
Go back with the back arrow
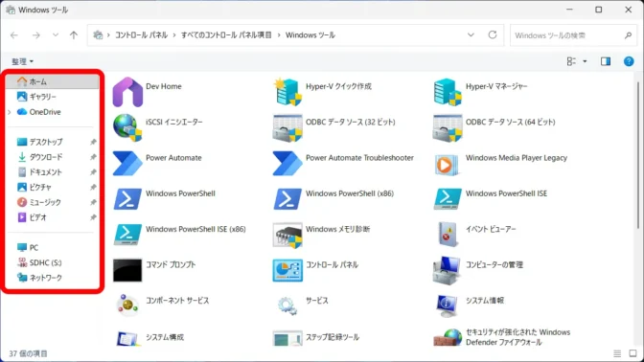pyautogui.click(x=14, y=35)
